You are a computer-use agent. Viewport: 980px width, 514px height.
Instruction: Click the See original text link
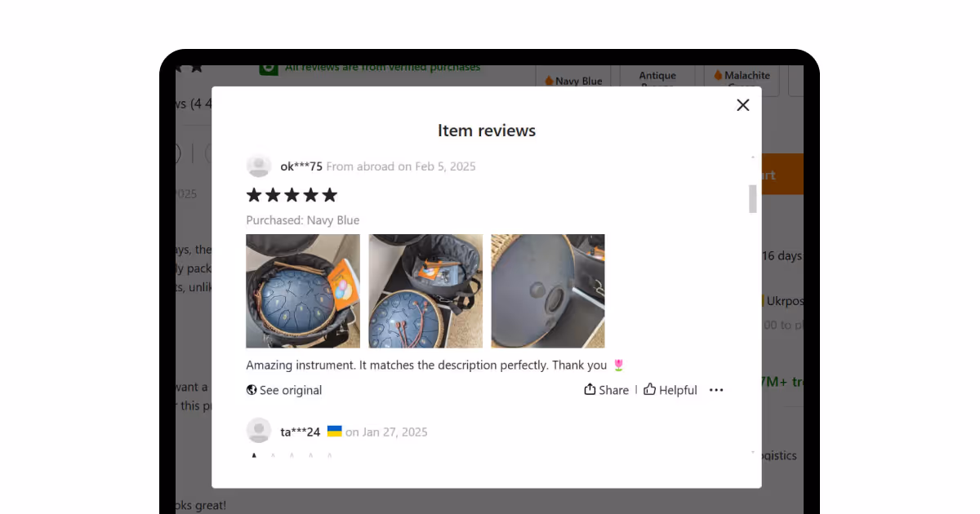coord(291,390)
